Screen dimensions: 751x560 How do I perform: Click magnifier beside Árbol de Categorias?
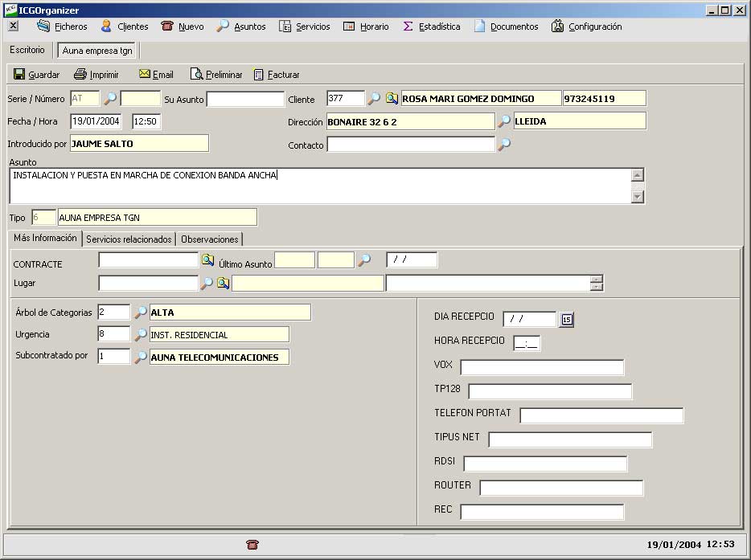(140, 313)
